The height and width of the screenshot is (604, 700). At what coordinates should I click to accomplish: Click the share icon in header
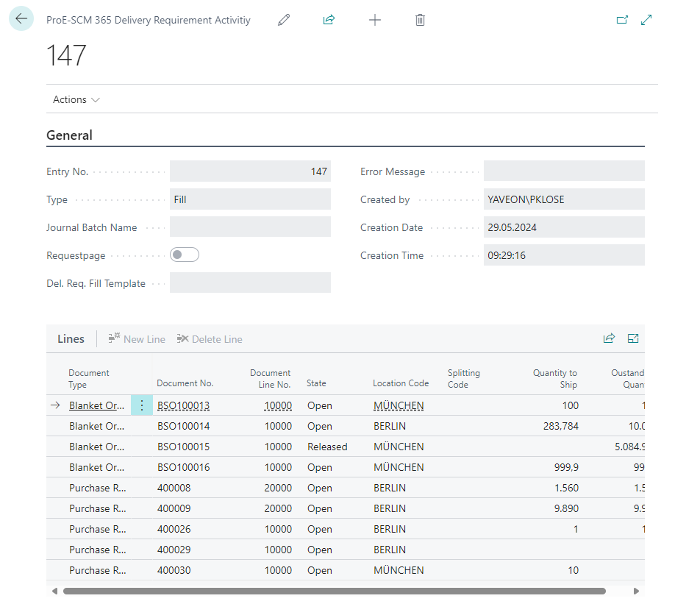tap(329, 20)
